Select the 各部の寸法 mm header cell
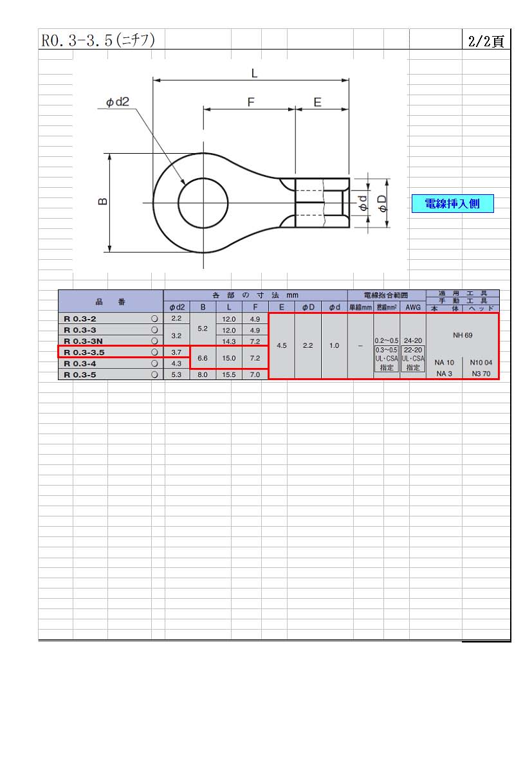532x775 pixels. tap(255, 295)
